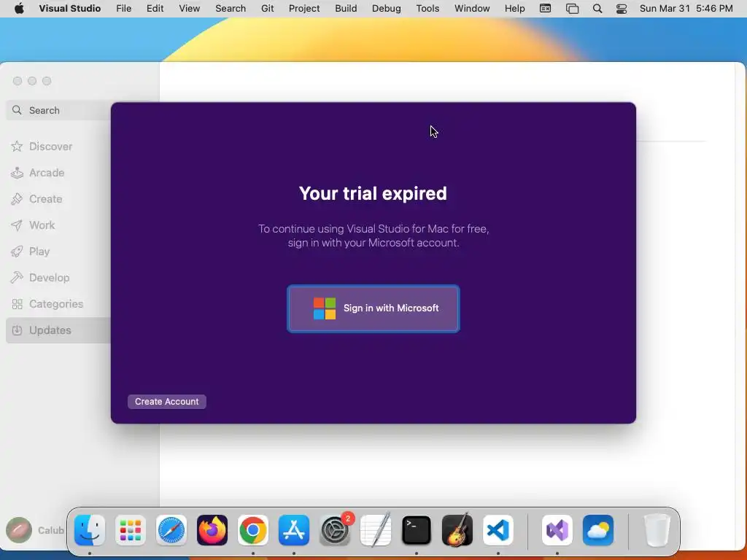Click the Stage Manager windows icon in menu bar
The height and width of the screenshot is (560, 747).
572,9
